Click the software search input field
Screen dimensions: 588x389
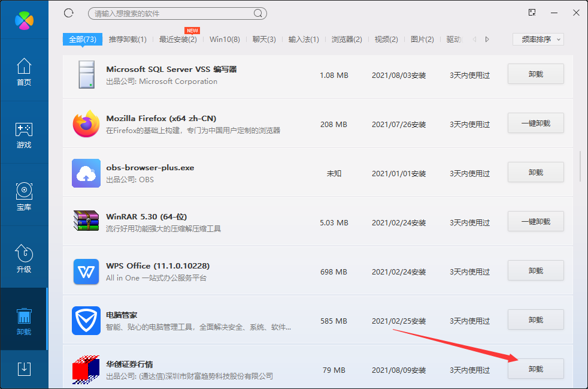(177, 14)
